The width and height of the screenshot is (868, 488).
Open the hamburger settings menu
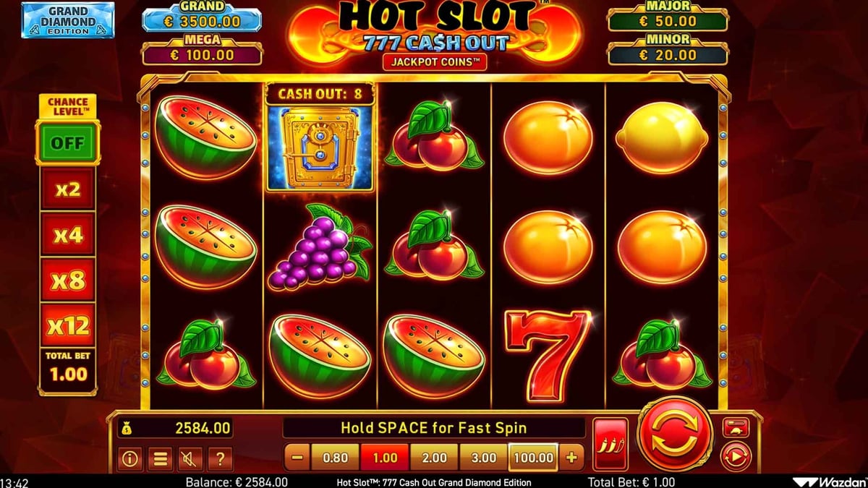pyautogui.click(x=160, y=458)
